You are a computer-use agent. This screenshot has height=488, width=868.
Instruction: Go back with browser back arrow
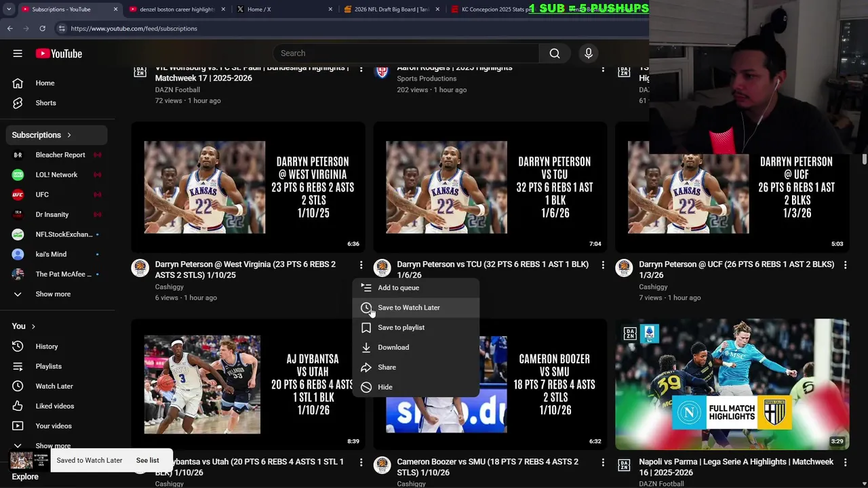tap(9, 28)
